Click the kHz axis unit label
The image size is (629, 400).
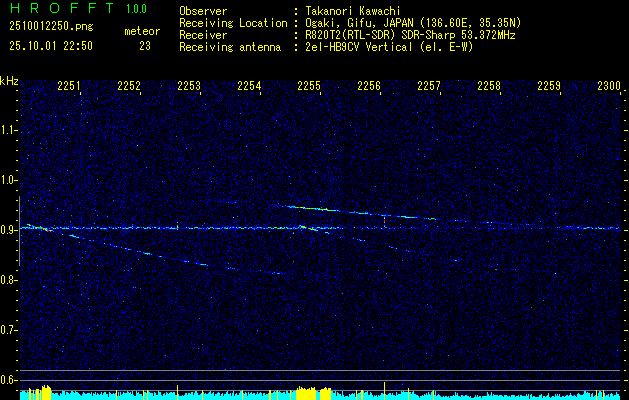pos(9,81)
